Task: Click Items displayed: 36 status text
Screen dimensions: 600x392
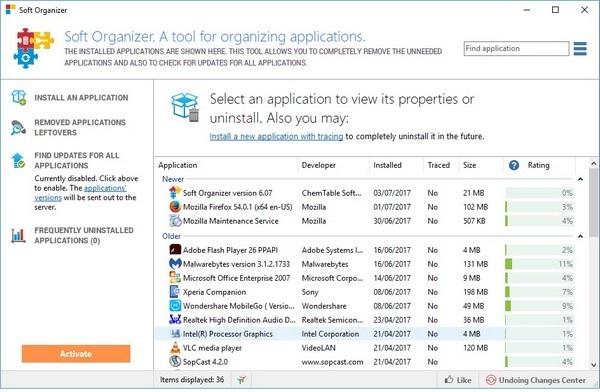Action: click(x=192, y=380)
